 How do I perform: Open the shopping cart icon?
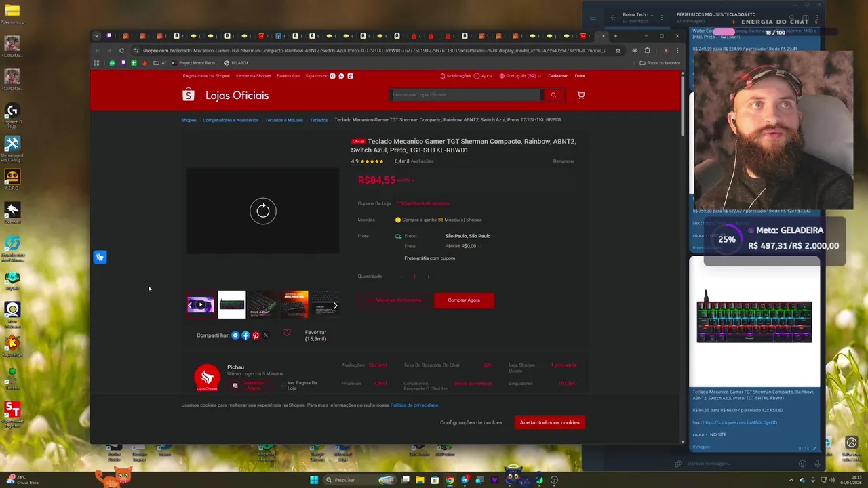click(580, 95)
